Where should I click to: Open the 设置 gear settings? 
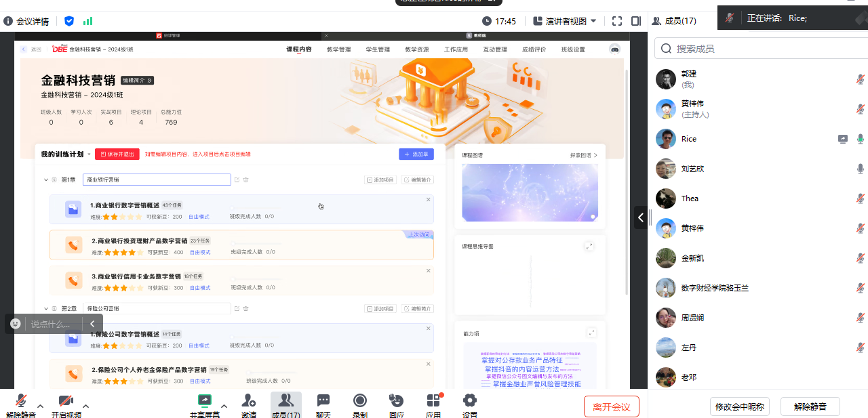click(469, 401)
